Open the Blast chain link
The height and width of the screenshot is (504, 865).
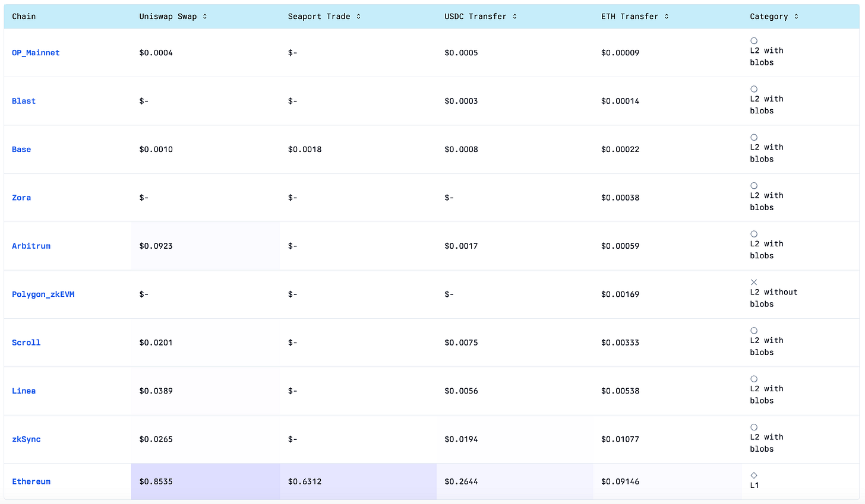point(24,101)
